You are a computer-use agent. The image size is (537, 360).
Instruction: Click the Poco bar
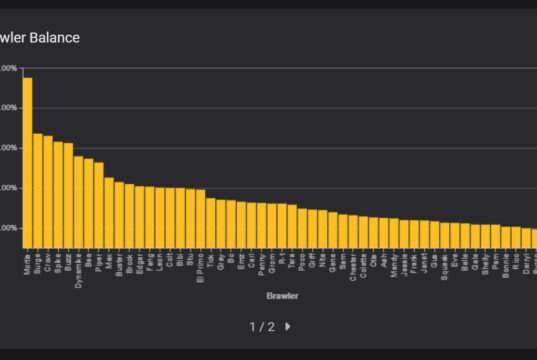point(302,228)
